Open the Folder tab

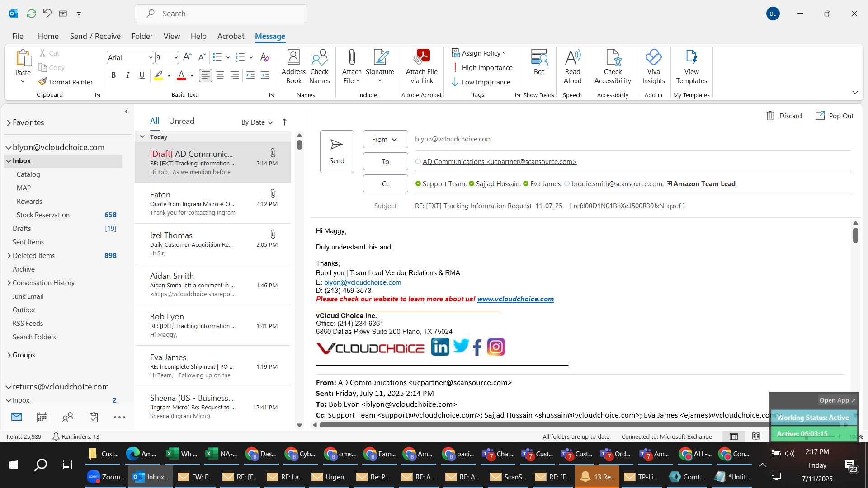click(142, 36)
